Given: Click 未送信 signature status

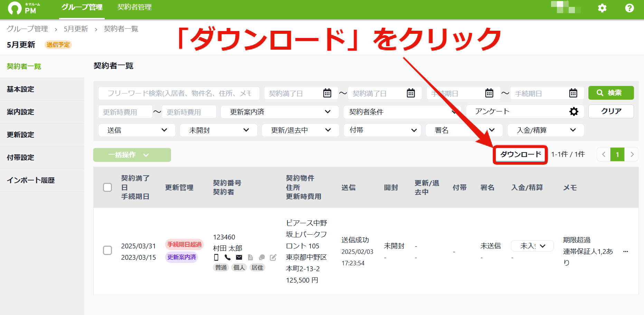Looking at the screenshot, I should (x=491, y=246).
